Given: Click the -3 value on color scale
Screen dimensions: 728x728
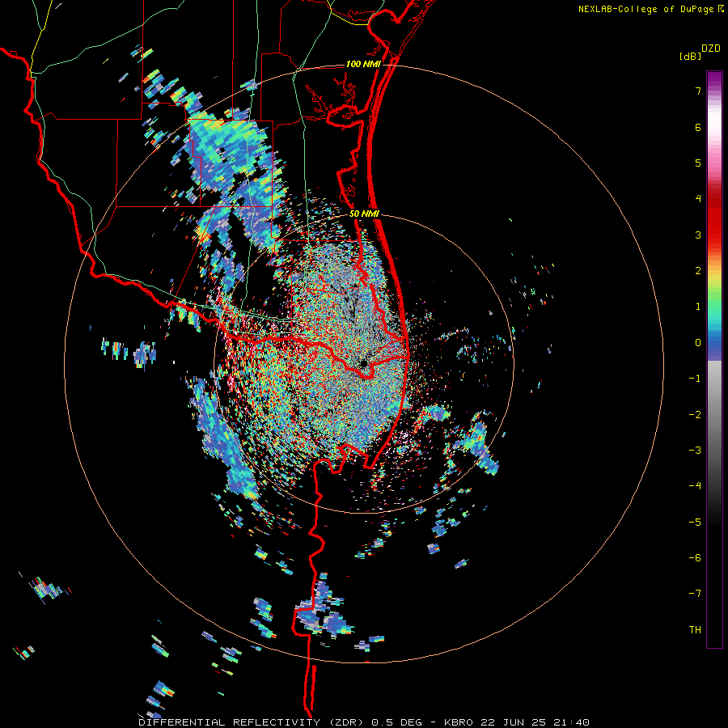Looking at the screenshot, I should [695, 451].
